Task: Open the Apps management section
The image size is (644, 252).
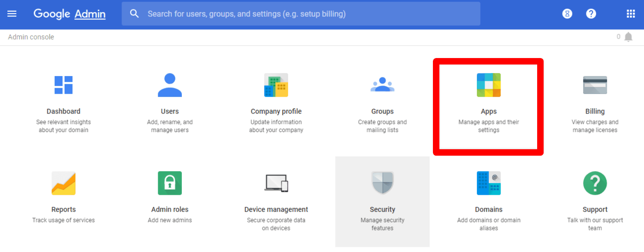Action: [488, 85]
